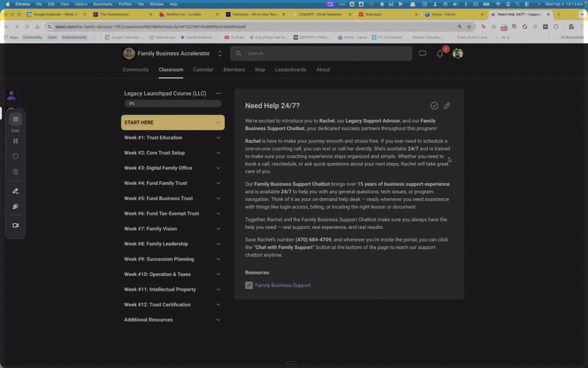Select the pen drawing tool in the recorder toolbar

(16, 191)
